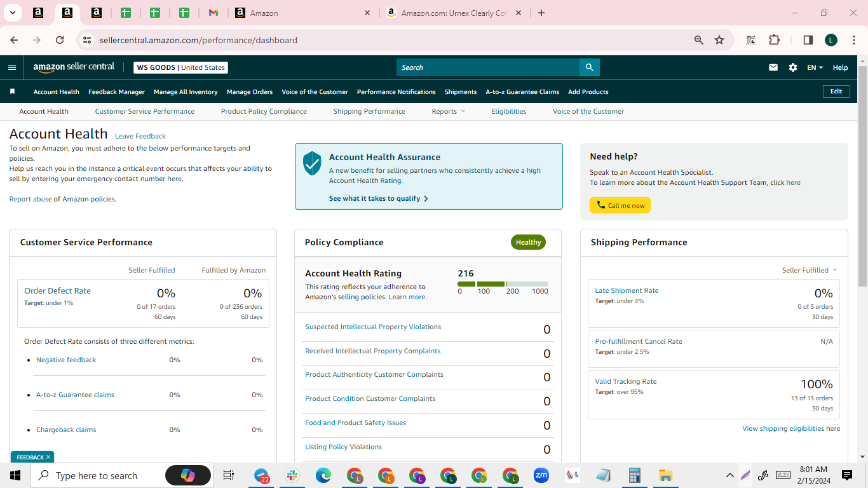Open the Slack app in the taskbar
Viewport: 868px width, 488px height.
click(x=292, y=475)
